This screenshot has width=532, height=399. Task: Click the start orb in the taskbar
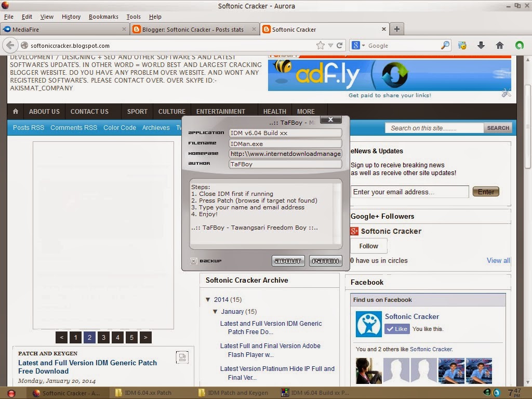click(11, 393)
